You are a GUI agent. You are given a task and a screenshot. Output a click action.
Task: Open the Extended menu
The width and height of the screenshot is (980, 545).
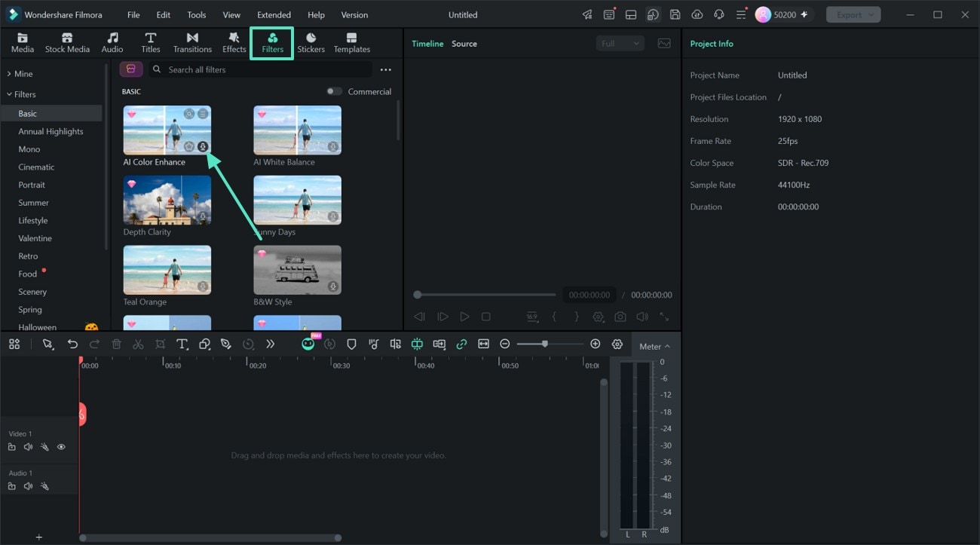[274, 14]
